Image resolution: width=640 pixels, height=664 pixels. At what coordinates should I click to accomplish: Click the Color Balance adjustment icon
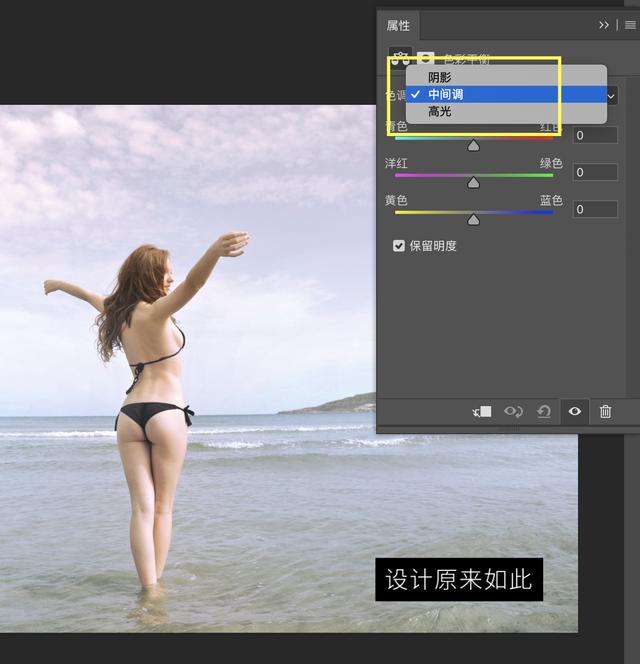tap(400, 59)
